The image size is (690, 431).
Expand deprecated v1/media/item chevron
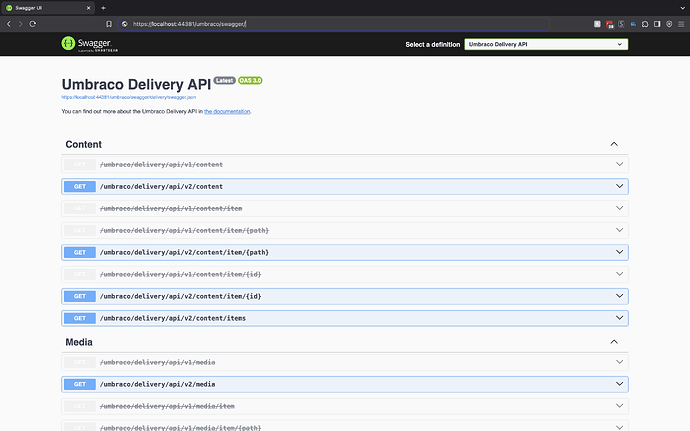pyautogui.click(x=619, y=406)
